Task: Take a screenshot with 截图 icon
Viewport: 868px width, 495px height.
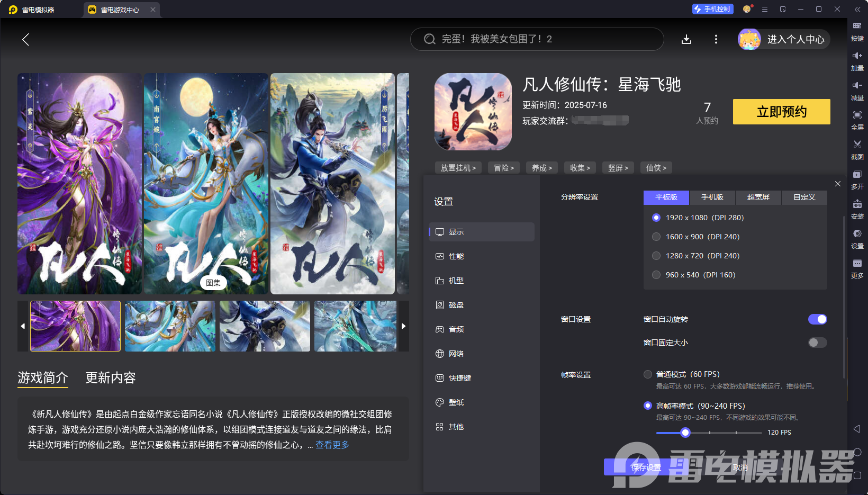Action: click(857, 150)
